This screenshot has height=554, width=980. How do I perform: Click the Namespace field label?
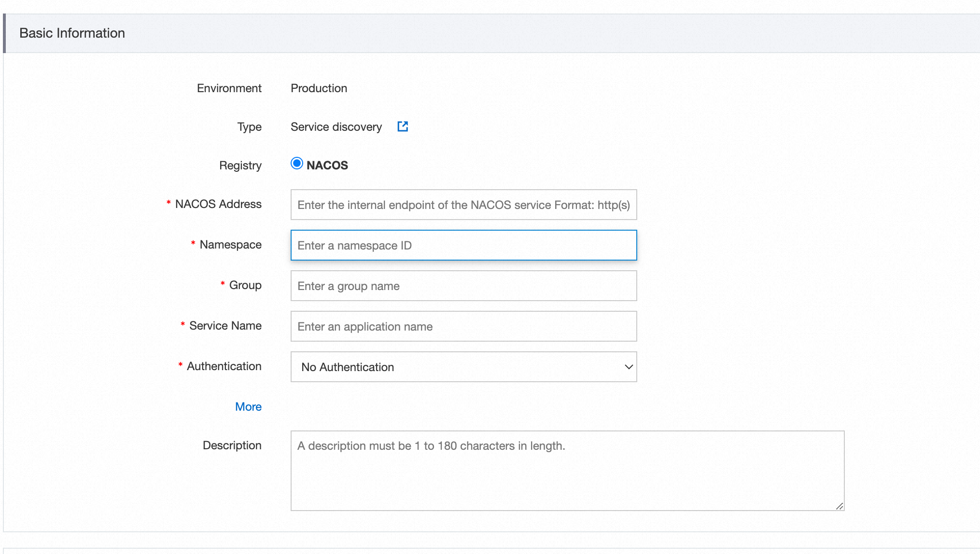point(230,245)
